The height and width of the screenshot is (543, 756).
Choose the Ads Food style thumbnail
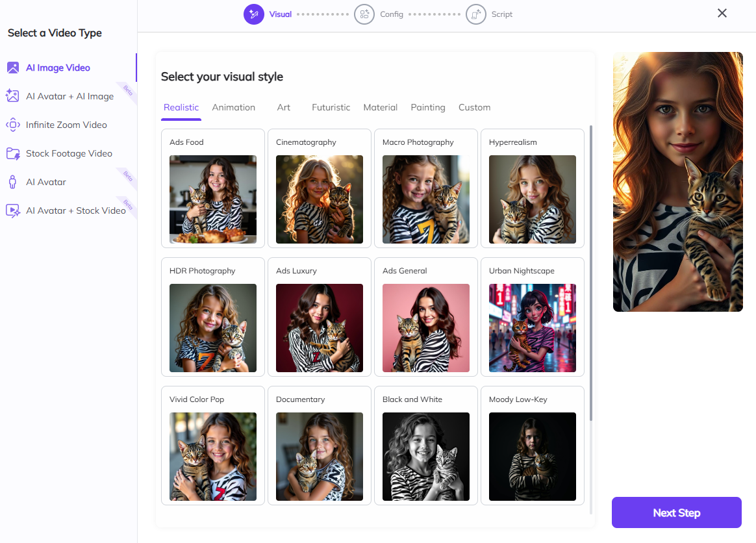point(213,199)
